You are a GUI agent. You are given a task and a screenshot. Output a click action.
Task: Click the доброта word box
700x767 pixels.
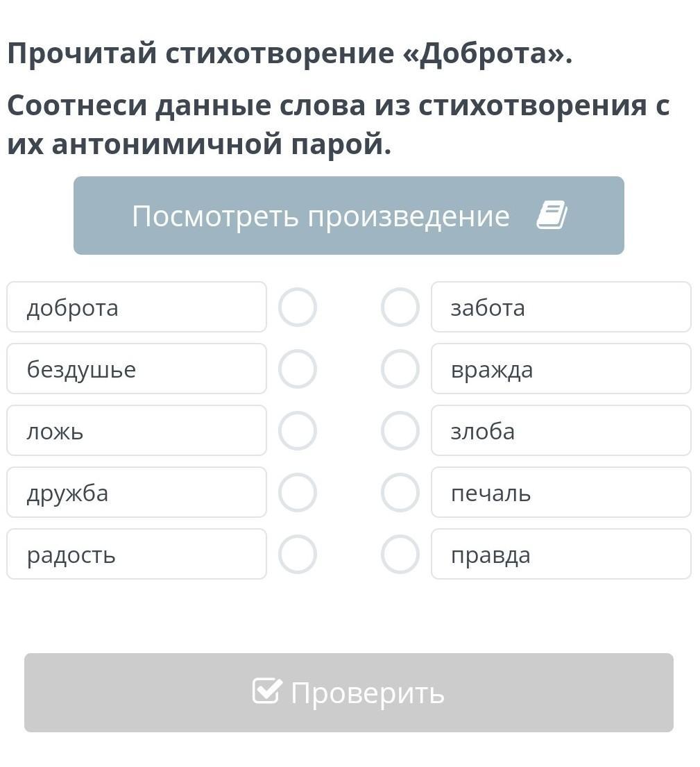137,307
